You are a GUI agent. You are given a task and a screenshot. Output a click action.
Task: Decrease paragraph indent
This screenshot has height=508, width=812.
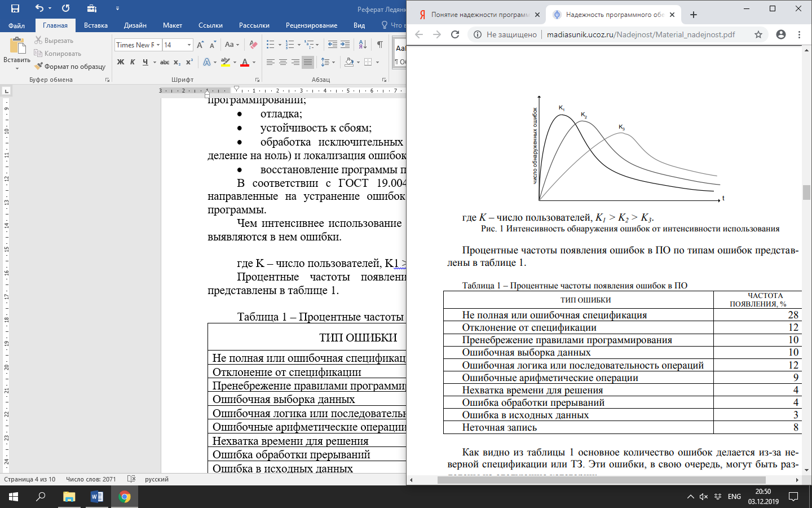point(332,45)
